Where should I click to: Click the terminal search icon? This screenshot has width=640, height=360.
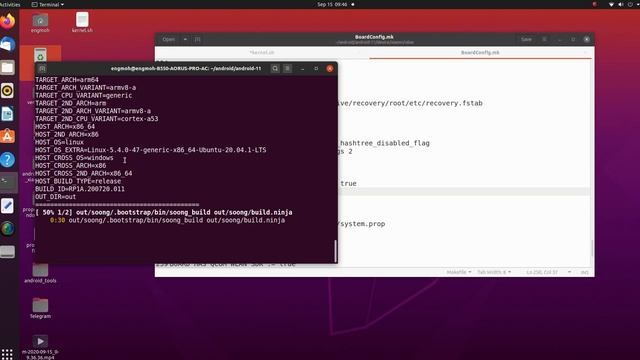click(x=275, y=69)
